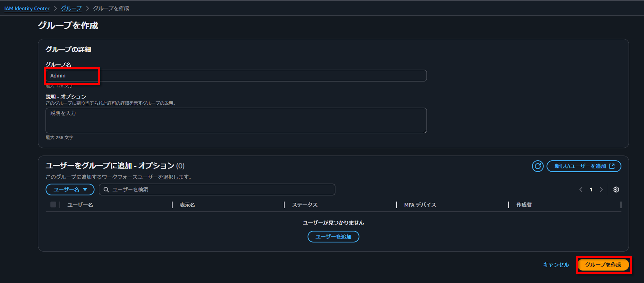The width and height of the screenshot is (644, 283).
Task: Sort by 作成者 column header
Action: point(524,205)
